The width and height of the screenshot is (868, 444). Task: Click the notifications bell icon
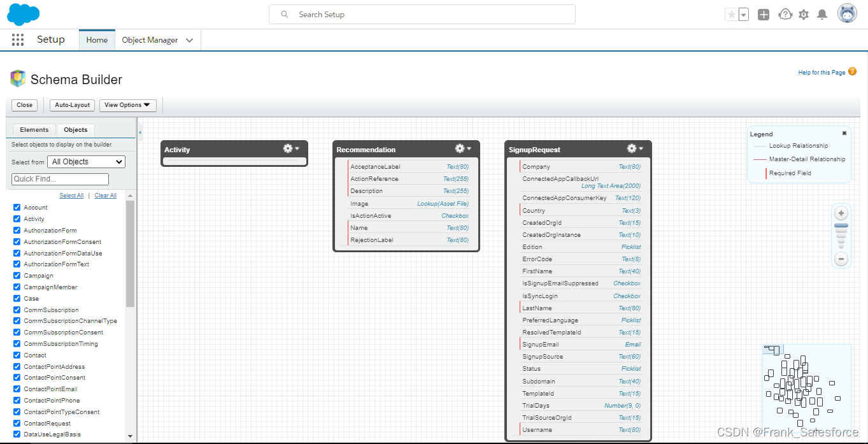(x=822, y=13)
